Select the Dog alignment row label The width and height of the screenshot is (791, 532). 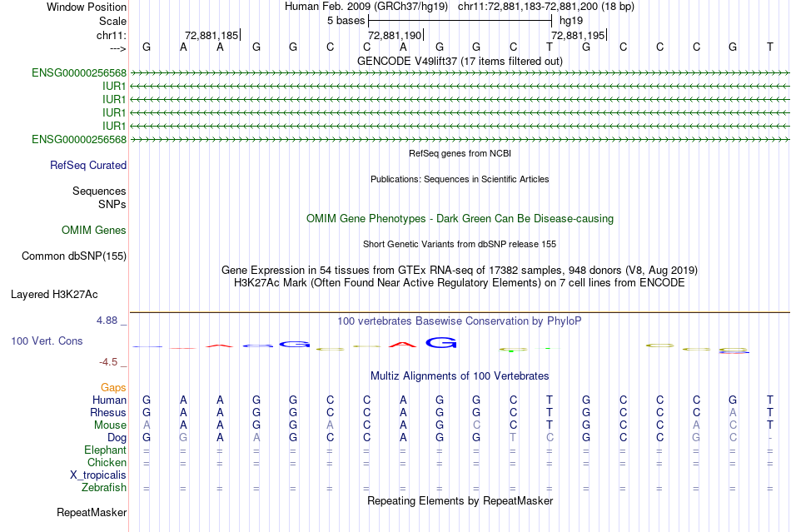117,438
